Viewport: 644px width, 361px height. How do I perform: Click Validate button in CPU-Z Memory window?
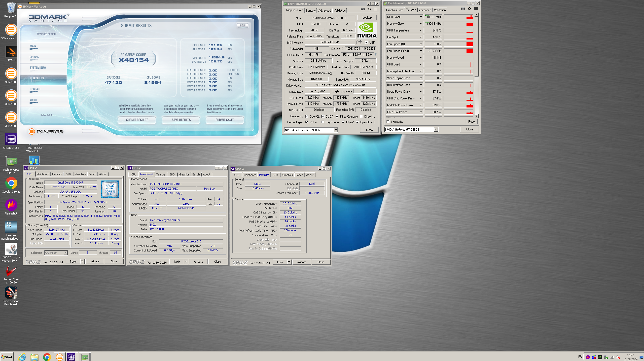click(x=301, y=262)
